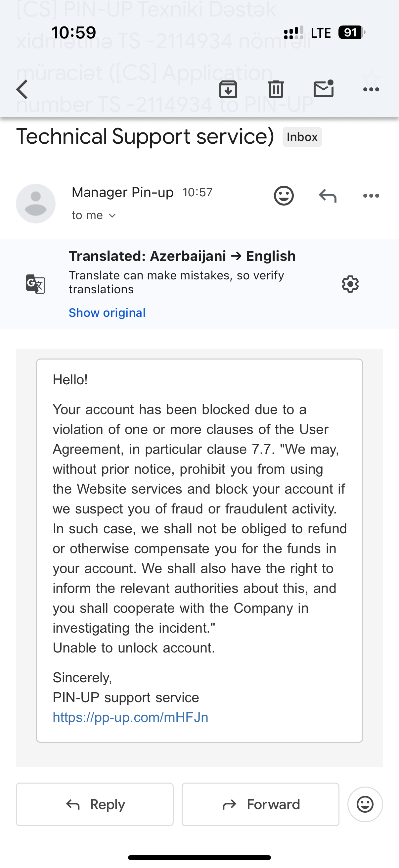Expand recipient details next to 'to me'
The image size is (399, 868).
click(112, 216)
